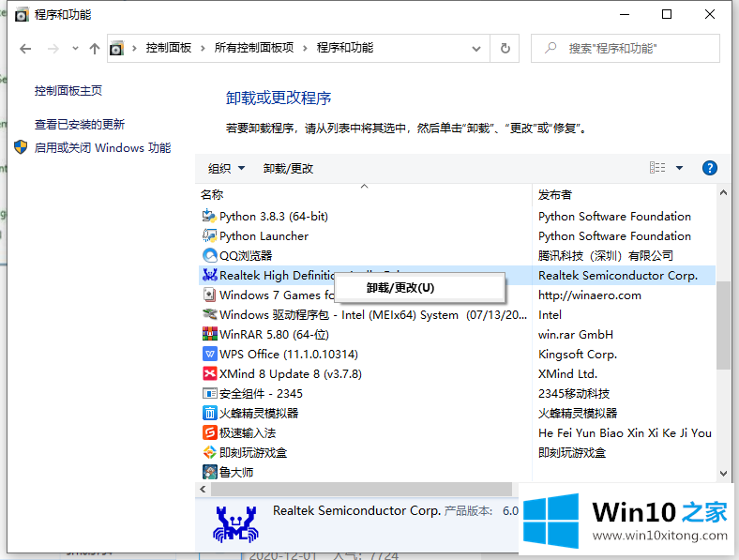The image size is (739, 560).
Task: Click the Windows 7 Games icon
Action: click(x=209, y=295)
